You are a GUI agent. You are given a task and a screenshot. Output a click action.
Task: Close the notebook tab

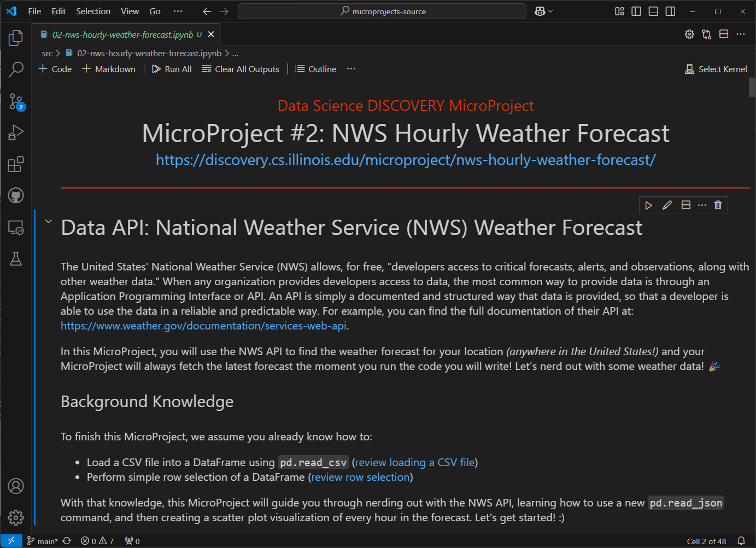coord(211,34)
